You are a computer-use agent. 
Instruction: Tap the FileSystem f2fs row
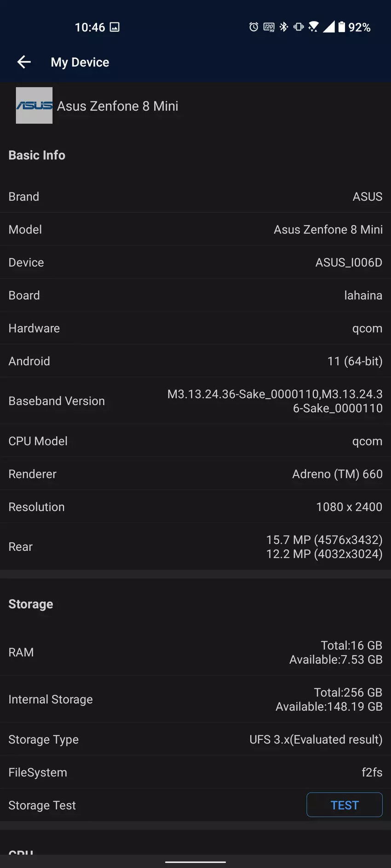click(x=195, y=772)
